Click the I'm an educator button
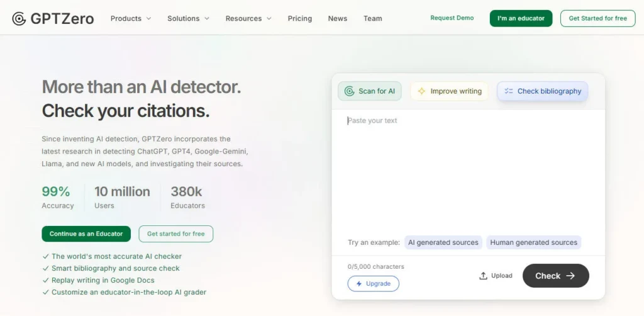Screen dimensions: 644x316 pyautogui.click(x=521, y=18)
